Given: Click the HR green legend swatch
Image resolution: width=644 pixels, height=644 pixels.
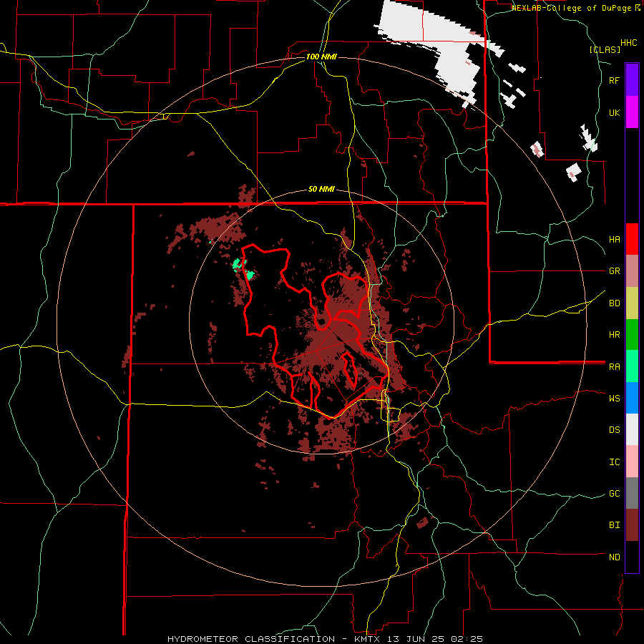Looking at the screenshot, I should tap(632, 335).
